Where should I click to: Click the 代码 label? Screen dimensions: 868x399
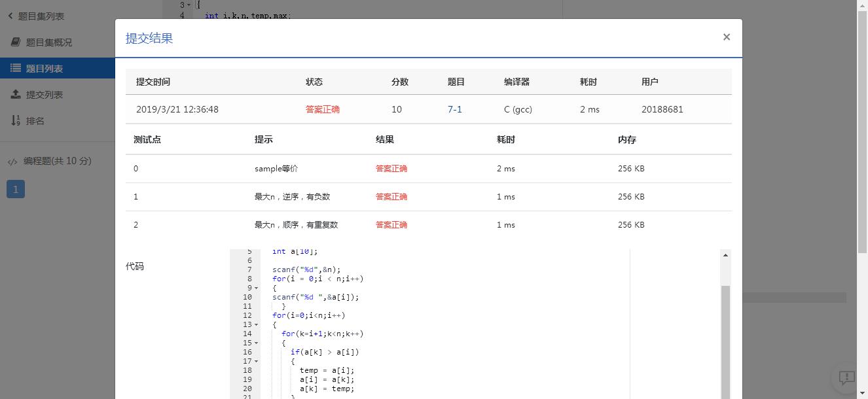135,266
